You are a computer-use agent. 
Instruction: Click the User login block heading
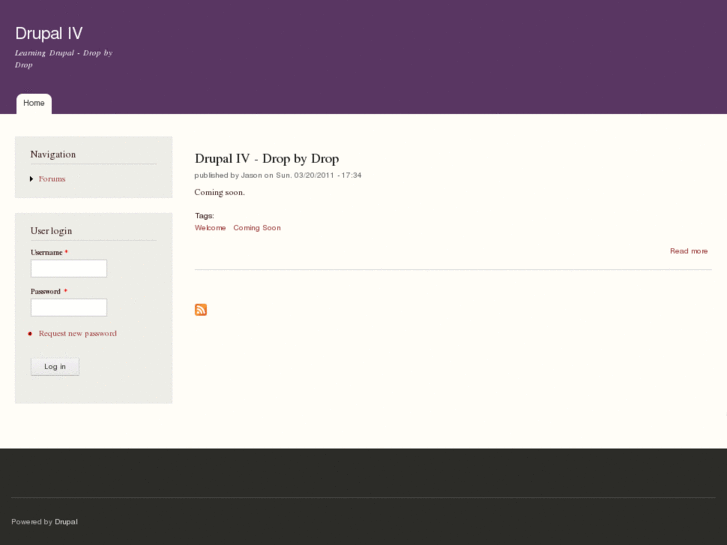tap(51, 231)
